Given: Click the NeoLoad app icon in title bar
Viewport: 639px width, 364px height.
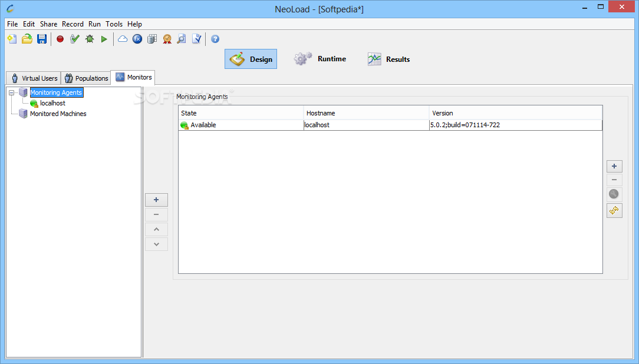Looking at the screenshot, I should pyautogui.click(x=10, y=8).
